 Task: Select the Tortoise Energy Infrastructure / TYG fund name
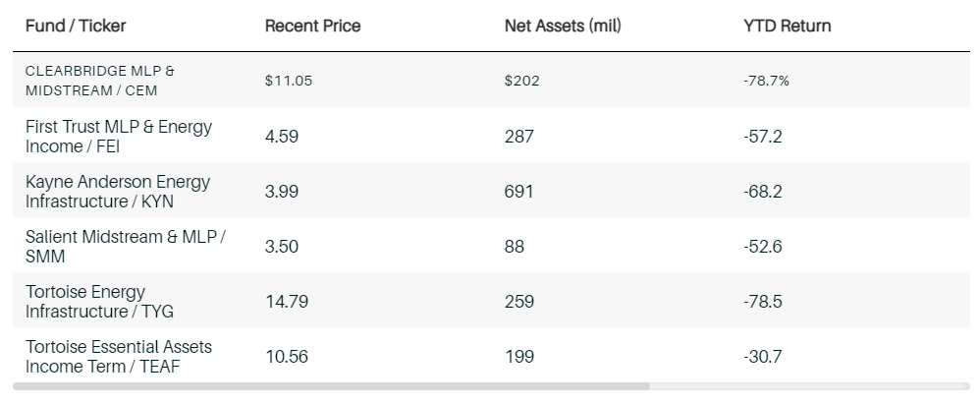coord(99,302)
